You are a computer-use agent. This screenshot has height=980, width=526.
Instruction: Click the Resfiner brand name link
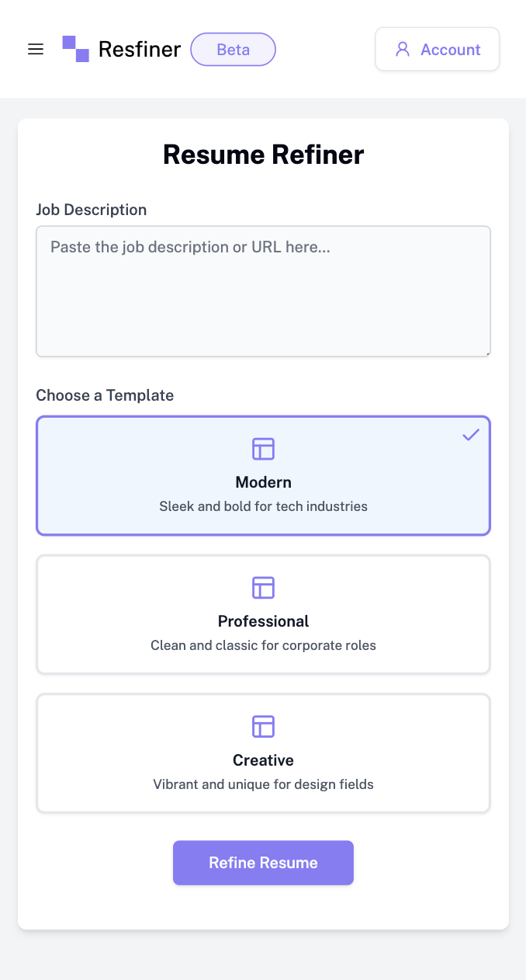pyautogui.click(x=140, y=50)
